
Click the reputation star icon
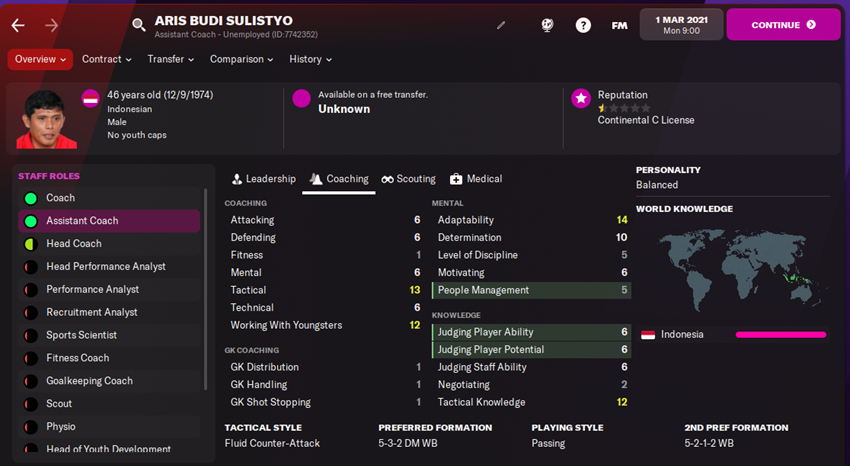coord(580,98)
